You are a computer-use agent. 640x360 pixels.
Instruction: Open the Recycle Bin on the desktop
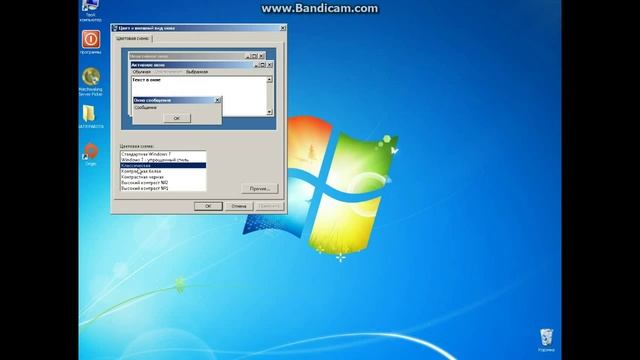point(546,340)
